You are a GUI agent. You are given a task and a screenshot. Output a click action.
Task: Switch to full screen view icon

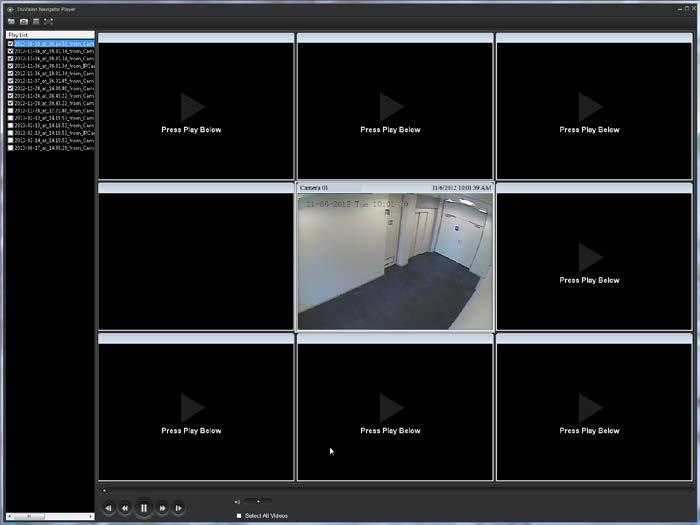coord(48,21)
